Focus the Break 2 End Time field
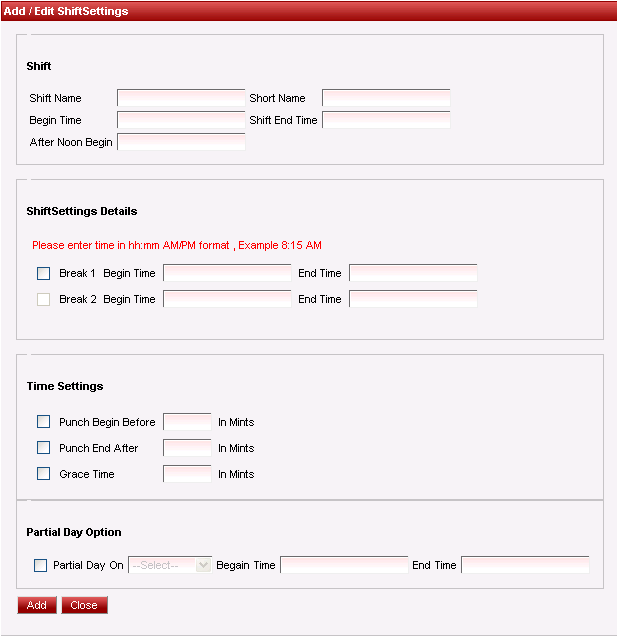Image resolution: width=618 pixels, height=637 pixels. click(413, 299)
